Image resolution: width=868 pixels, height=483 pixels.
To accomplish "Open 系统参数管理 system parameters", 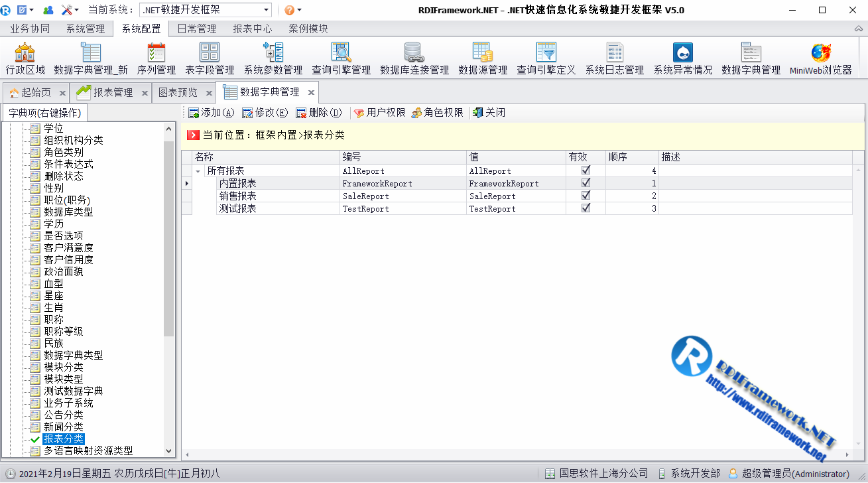I will [x=273, y=58].
